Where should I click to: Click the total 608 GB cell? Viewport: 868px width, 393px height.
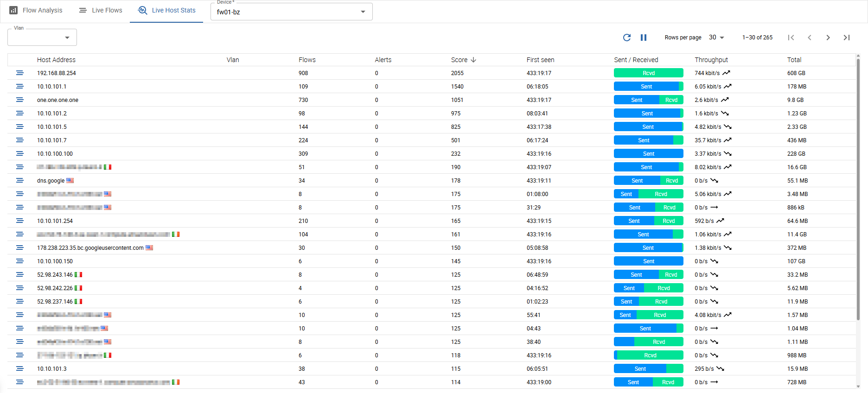pos(796,73)
